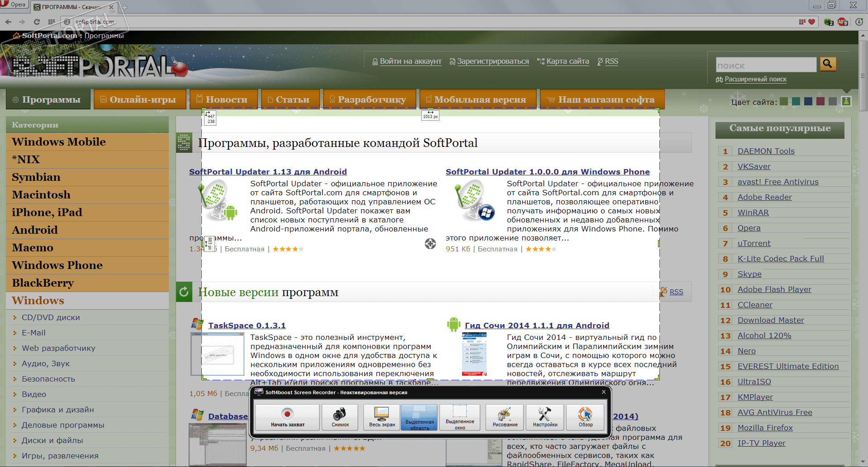
Task: Take a screenshot with Снимок button
Action: click(x=340, y=417)
